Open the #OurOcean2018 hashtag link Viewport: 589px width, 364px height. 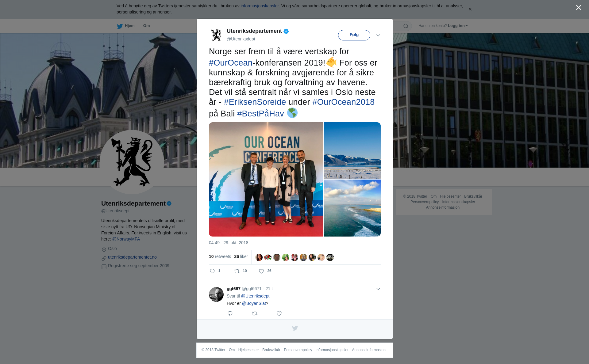pyautogui.click(x=343, y=102)
